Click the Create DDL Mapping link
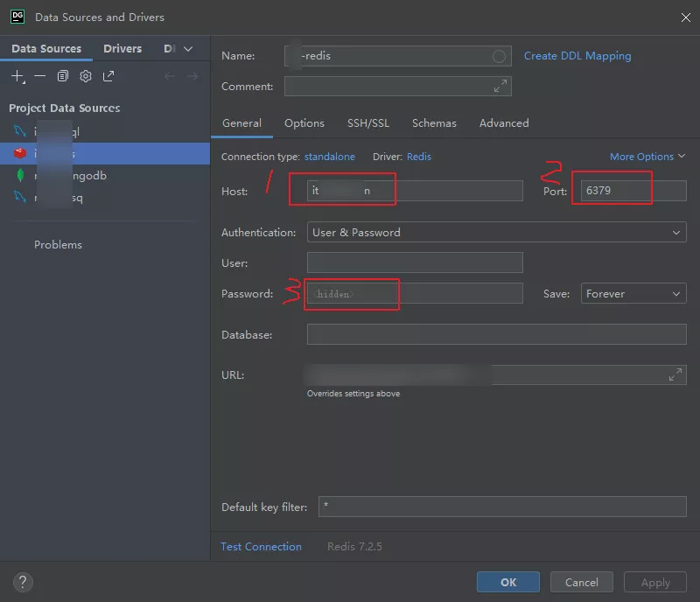The width and height of the screenshot is (700, 602). pos(577,56)
